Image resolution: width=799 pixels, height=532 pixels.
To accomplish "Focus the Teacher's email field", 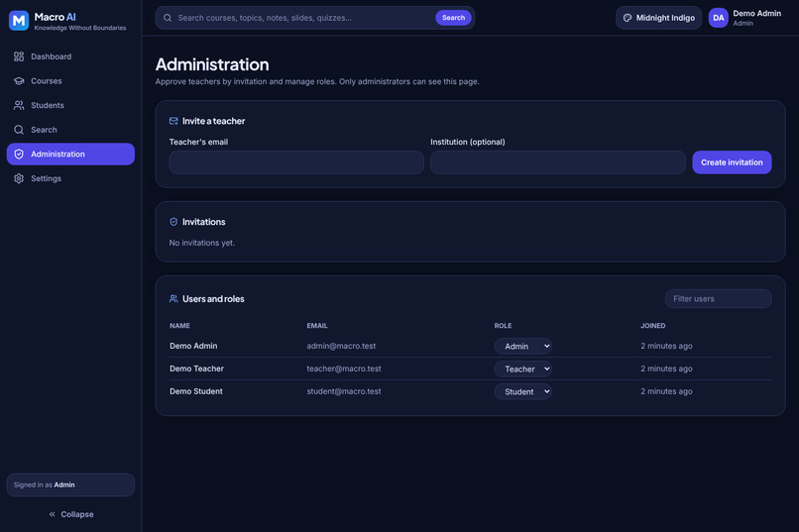I will (x=296, y=162).
